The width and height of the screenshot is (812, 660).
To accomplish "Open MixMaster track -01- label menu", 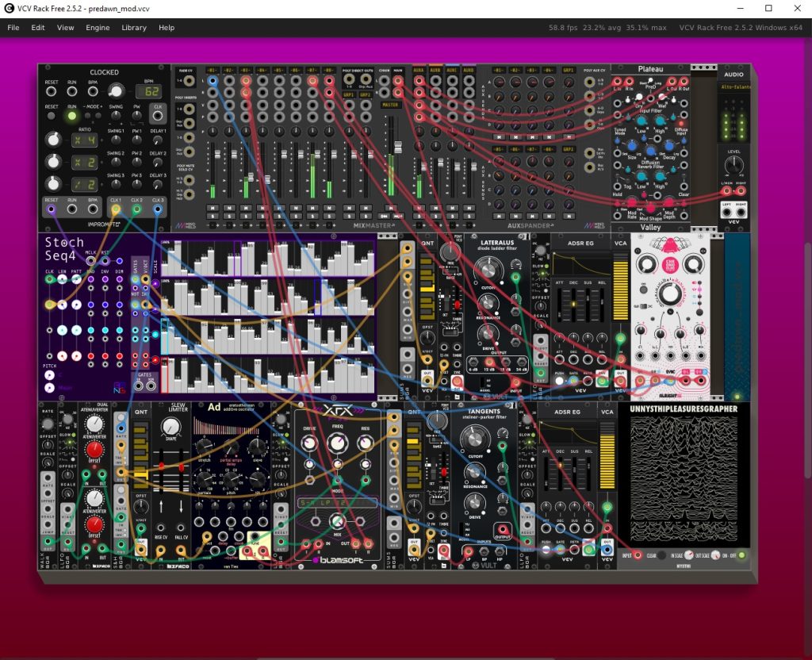I will pos(213,70).
